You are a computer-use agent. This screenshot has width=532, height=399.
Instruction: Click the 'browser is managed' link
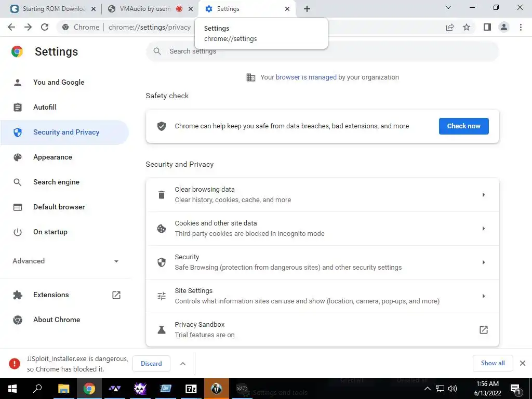pos(306,77)
